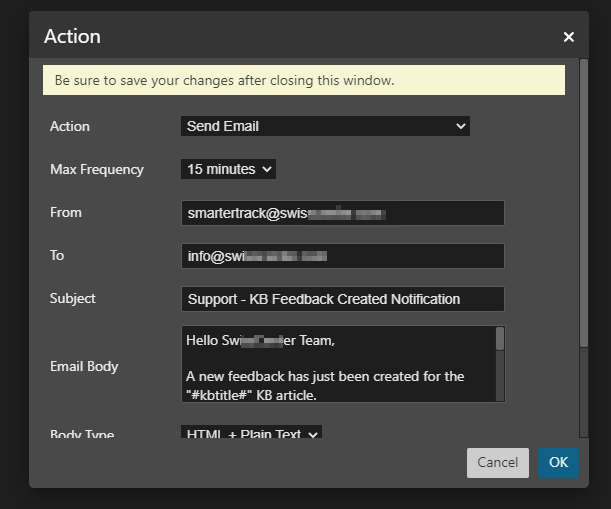Click the Max Frequency label
611x509 pixels.
(x=97, y=169)
